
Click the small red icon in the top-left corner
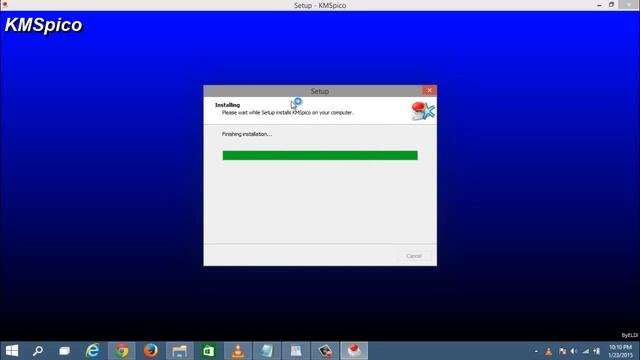(5, 4)
